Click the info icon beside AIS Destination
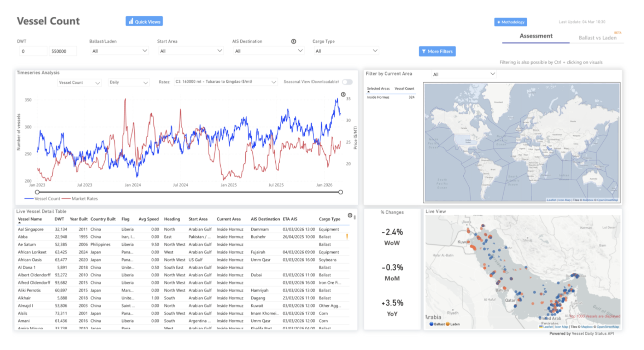The height and width of the screenshot is (350, 644). pyautogui.click(x=293, y=41)
